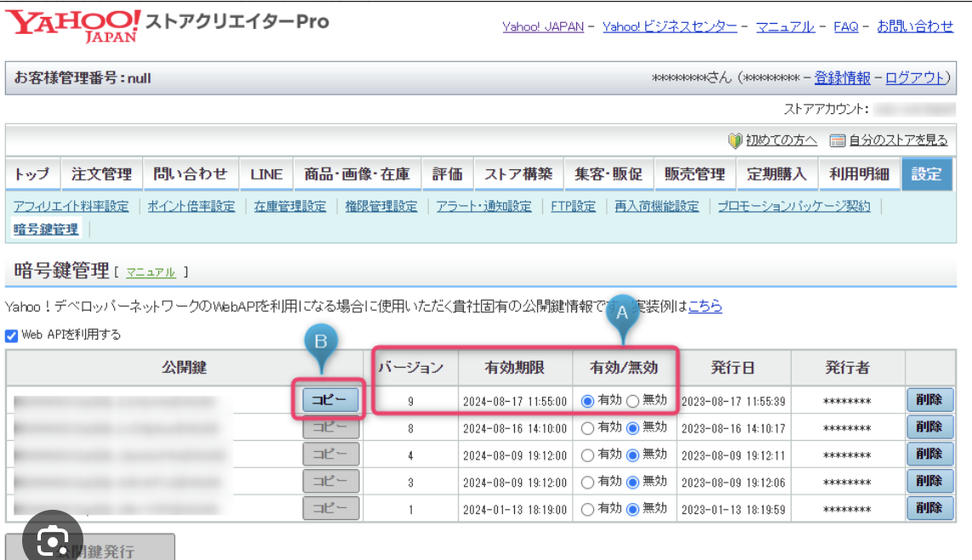Viewport: 972px width, 560px height.
Task: Select 無効 radio for version 3
Action: pos(632,482)
